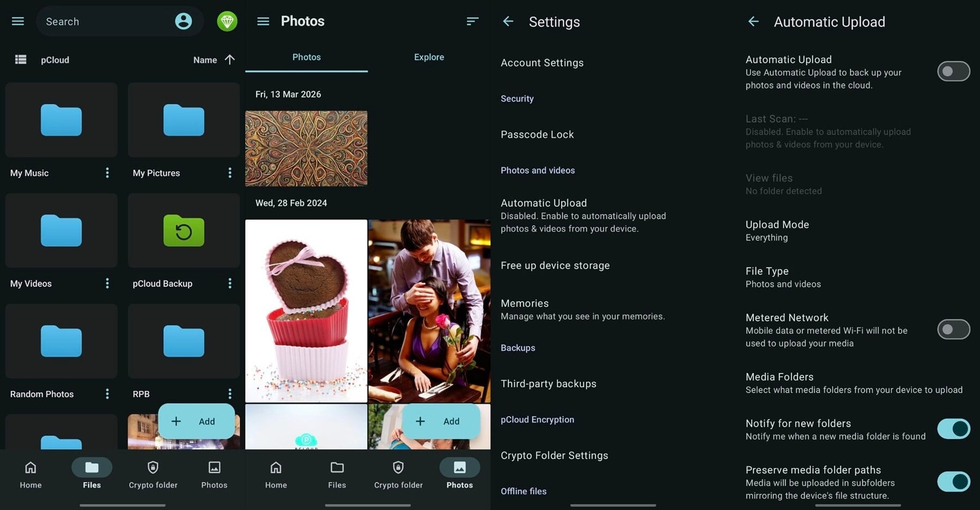Open hamburger menu in Photos screen

tap(263, 21)
